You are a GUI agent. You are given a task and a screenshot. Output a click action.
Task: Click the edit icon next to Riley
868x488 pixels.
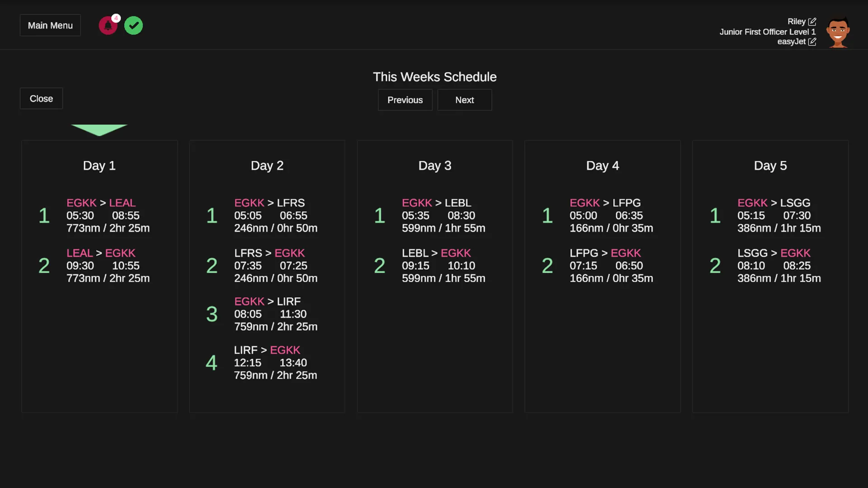point(812,22)
